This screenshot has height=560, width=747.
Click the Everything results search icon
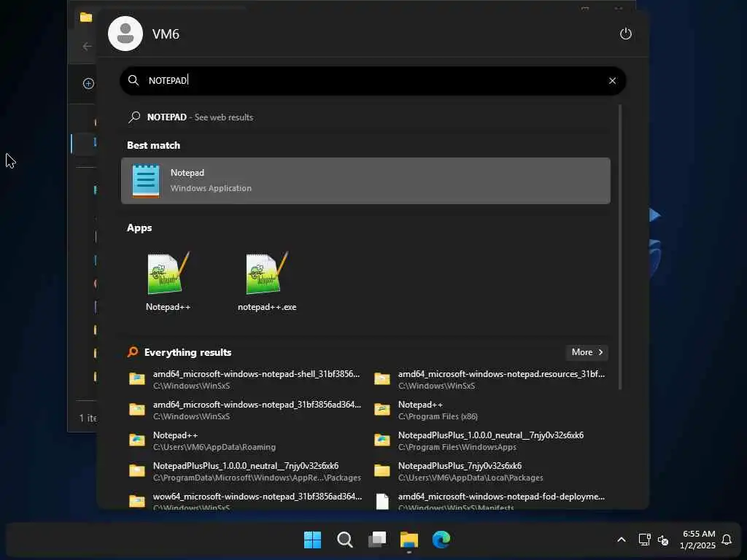click(133, 352)
